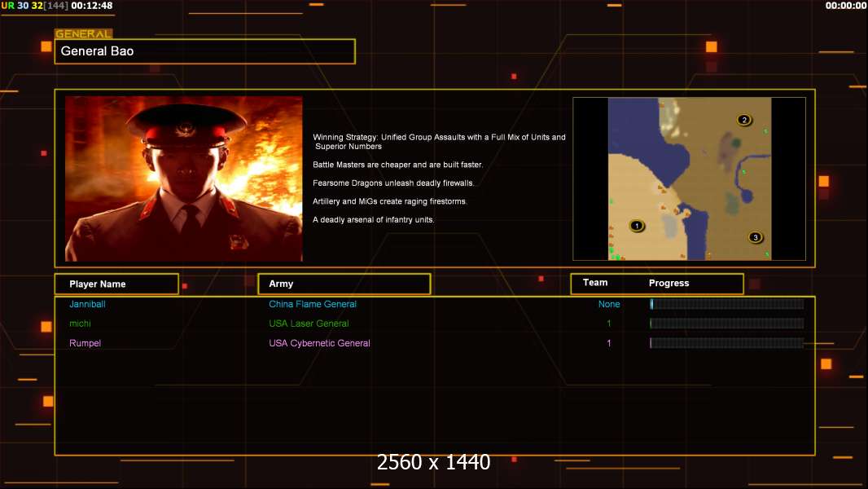Click michi's team number 1
868x489 pixels.
pyautogui.click(x=609, y=324)
